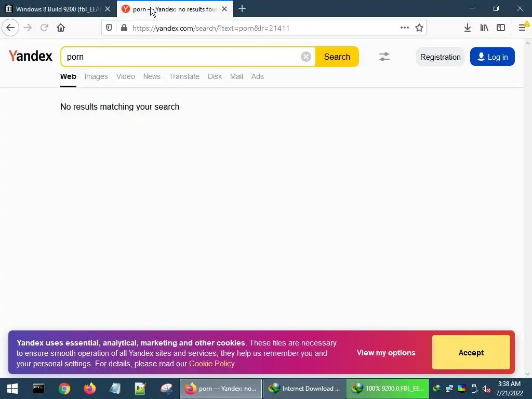This screenshot has width=532, height=399.
Task: Open the Firefox home page icon
Action: (61, 28)
